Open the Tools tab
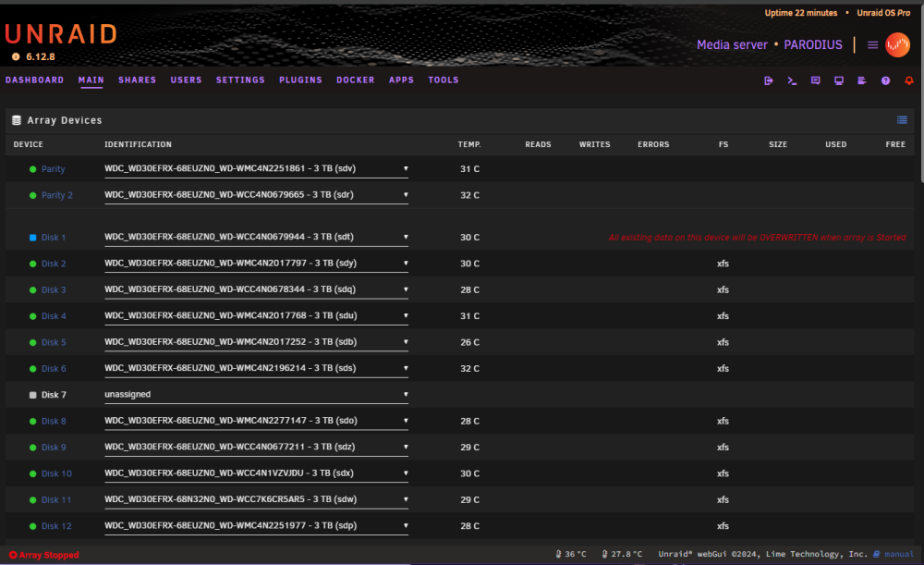This screenshot has height=565, width=924. click(444, 80)
